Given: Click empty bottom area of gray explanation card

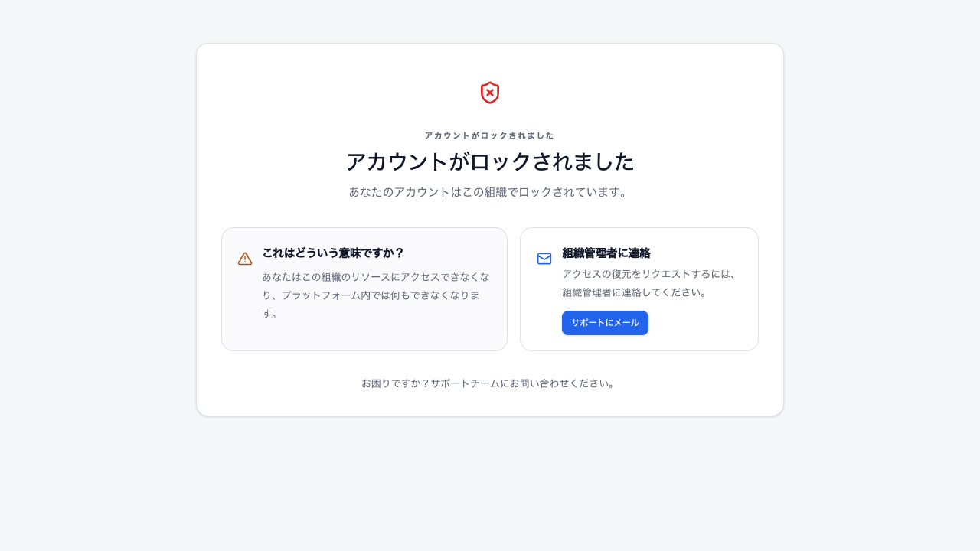Looking at the screenshot, I should pos(364,337).
